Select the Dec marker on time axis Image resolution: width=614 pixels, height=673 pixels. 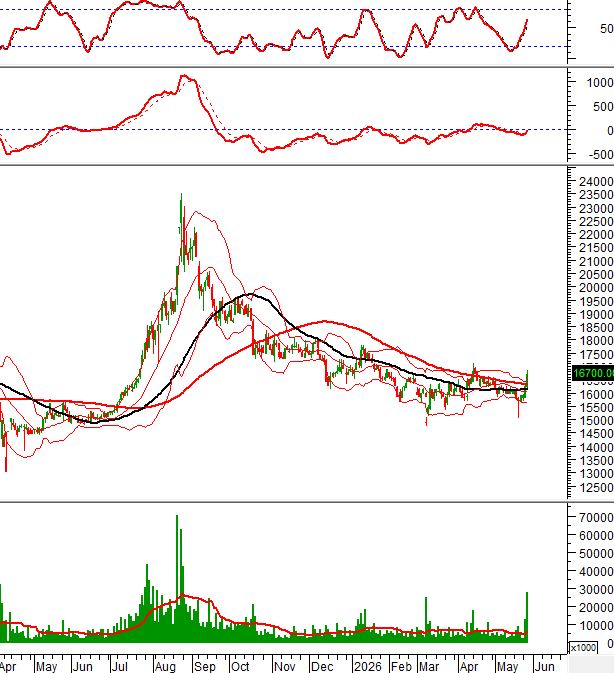(322, 667)
